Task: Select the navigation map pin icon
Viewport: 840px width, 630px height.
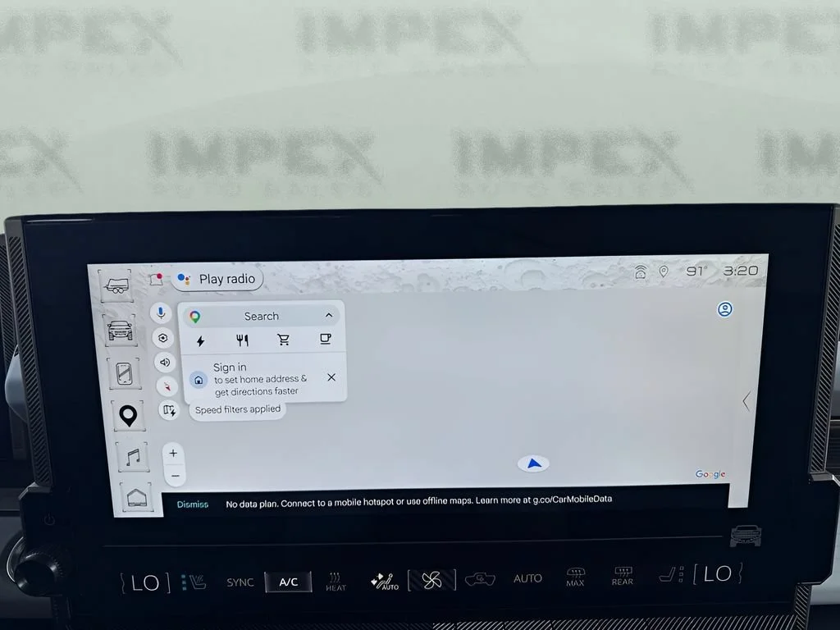Action: tap(128, 416)
